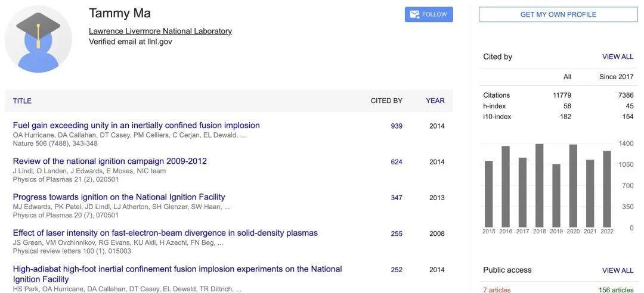This screenshot has height=293, width=644.
Task: Click the 255 cited-by count
Action: coord(396,234)
